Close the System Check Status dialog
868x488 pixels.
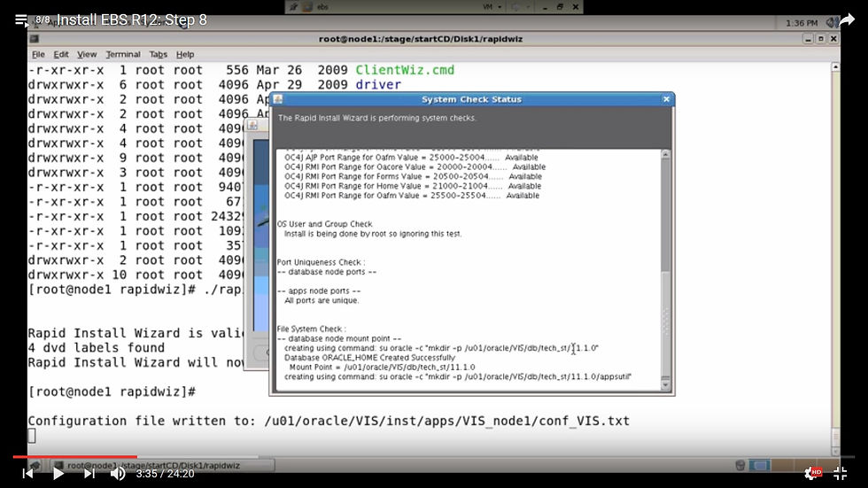coord(666,99)
